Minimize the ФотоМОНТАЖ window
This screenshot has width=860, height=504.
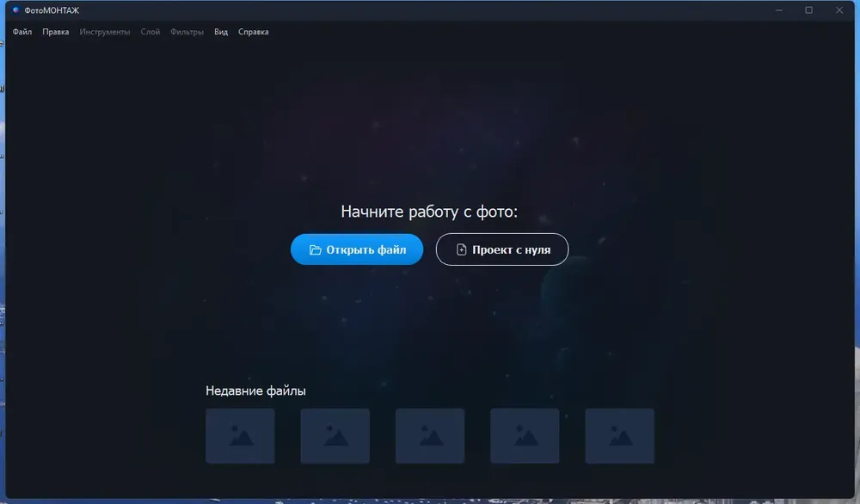click(x=779, y=10)
